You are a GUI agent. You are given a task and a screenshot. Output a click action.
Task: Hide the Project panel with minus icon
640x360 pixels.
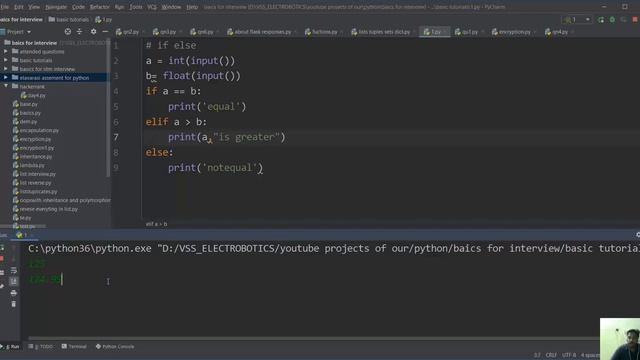click(105, 31)
